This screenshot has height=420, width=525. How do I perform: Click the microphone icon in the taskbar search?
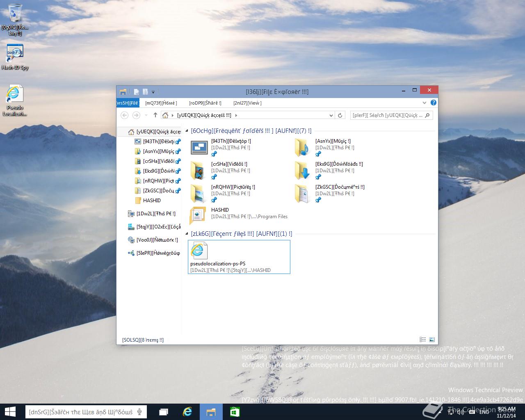pos(140,412)
